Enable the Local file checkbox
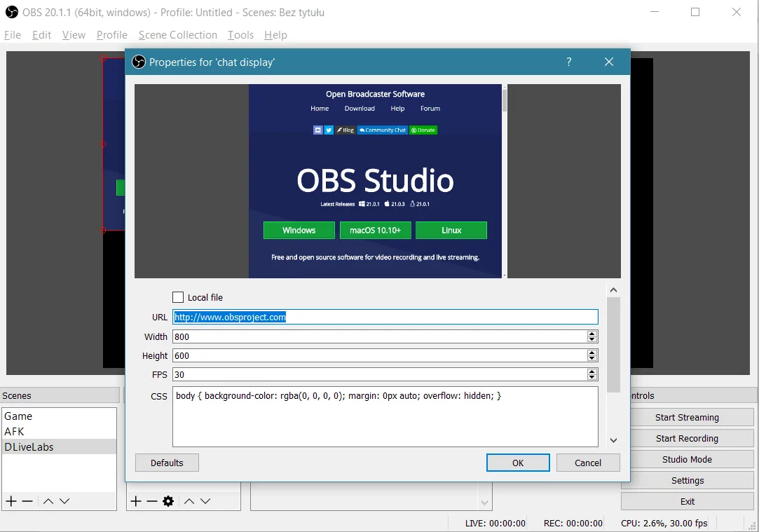This screenshot has height=532, width=759. (x=178, y=297)
